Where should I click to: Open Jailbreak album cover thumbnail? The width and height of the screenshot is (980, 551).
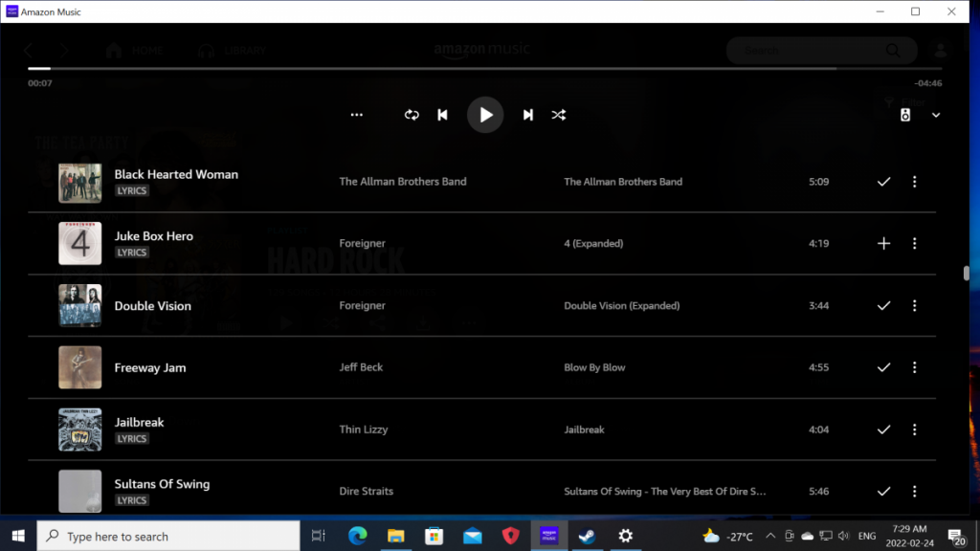coord(80,430)
